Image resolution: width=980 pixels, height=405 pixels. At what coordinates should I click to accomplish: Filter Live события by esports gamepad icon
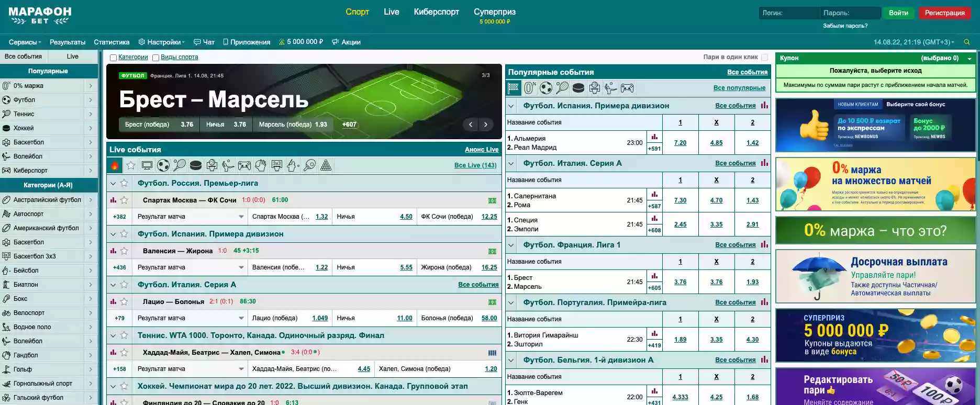coord(244,166)
